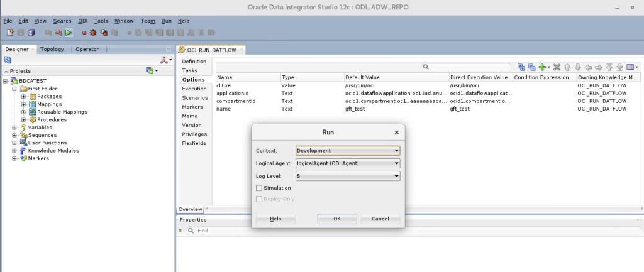The height and width of the screenshot is (272, 644).
Task: Expand the Knowledge Modules tree node
Action: coord(14,151)
